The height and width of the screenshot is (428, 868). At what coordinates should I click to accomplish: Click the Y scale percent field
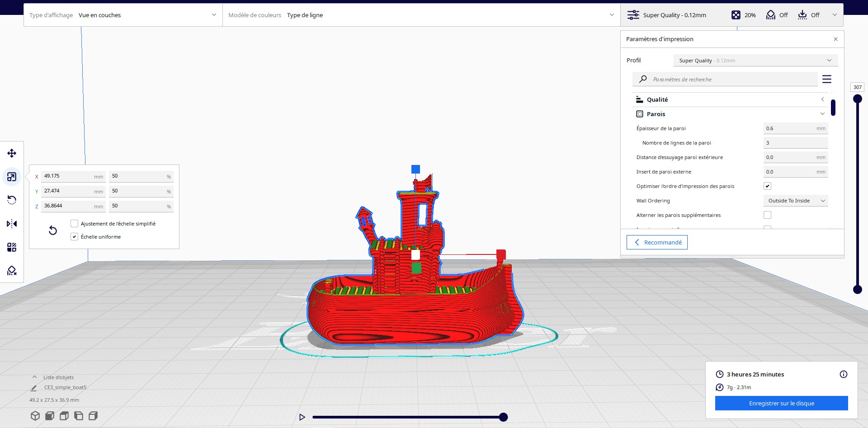141,191
